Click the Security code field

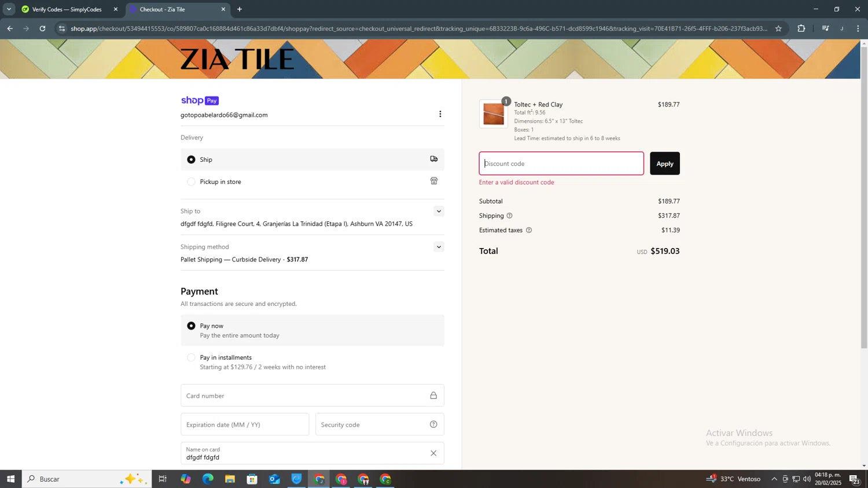click(x=380, y=424)
